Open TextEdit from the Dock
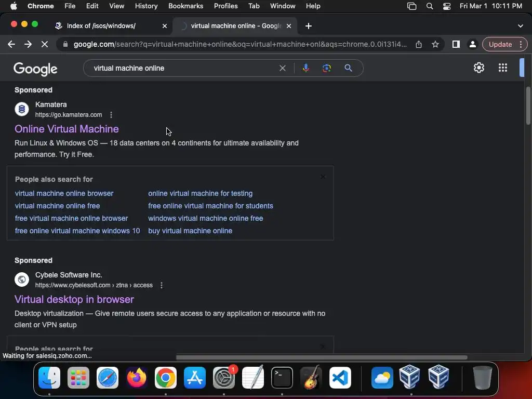 pos(253,377)
